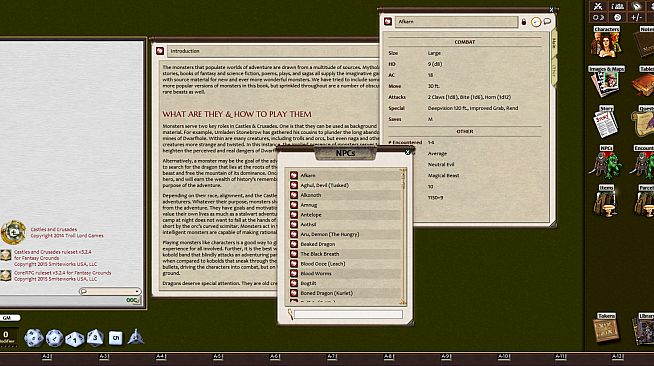Click the GM identity label
Viewport: 654px width, 366px height.
tap(9, 318)
